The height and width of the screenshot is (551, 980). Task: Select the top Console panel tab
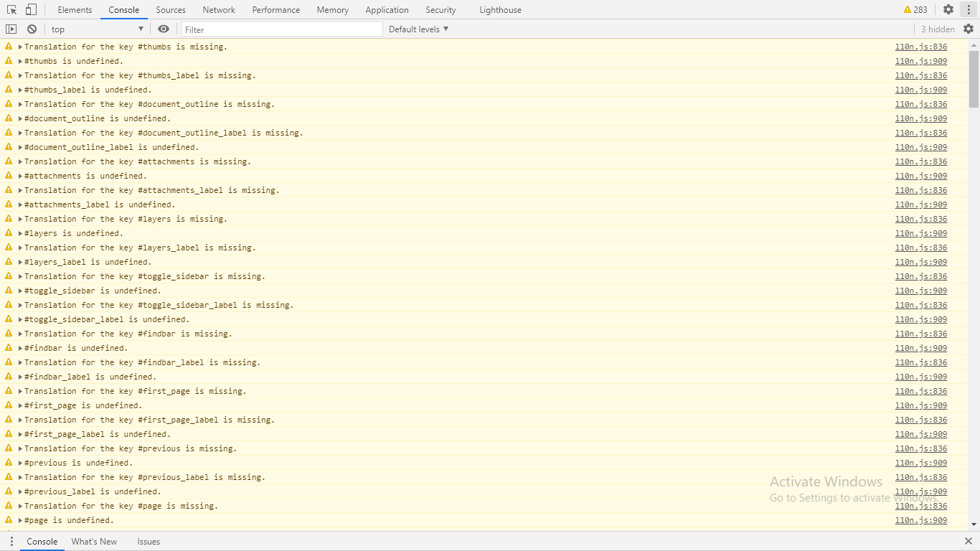(124, 9)
